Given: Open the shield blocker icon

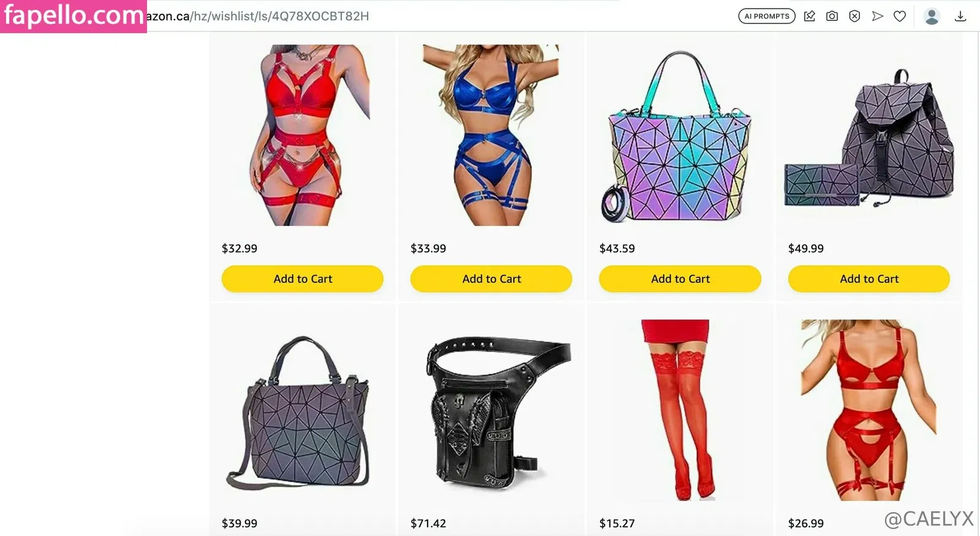Looking at the screenshot, I should (854, 17).
